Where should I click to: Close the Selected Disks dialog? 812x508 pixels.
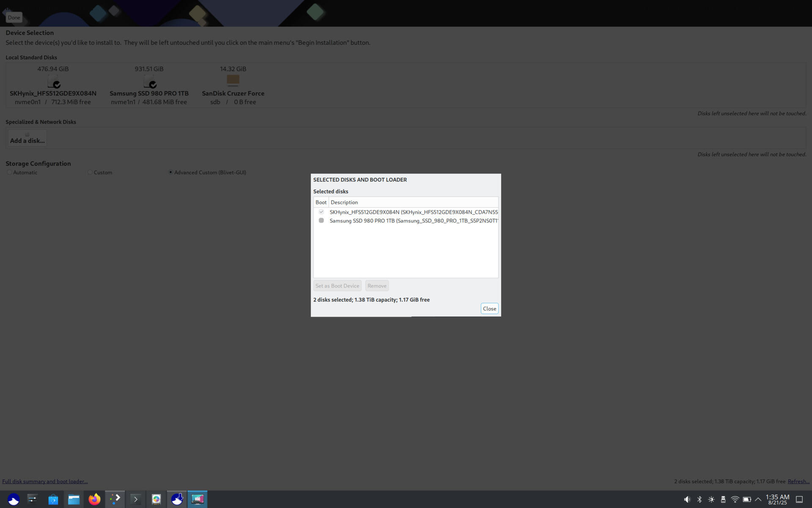489,309
